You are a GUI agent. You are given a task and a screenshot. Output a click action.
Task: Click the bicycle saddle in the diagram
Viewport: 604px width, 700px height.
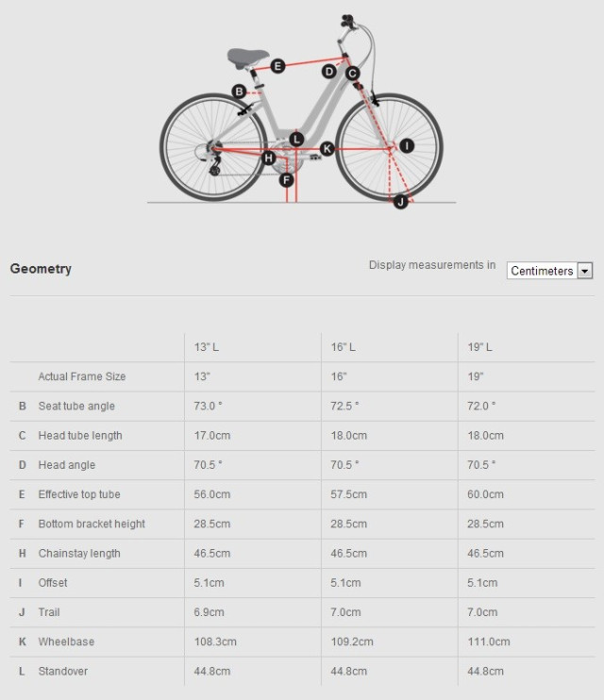click(x=247, y=57)
